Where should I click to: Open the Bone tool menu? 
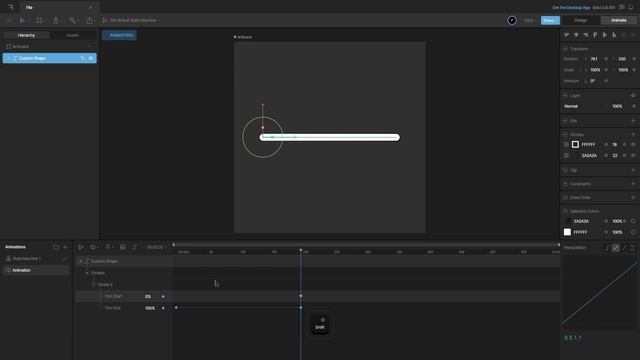(73, 20)
